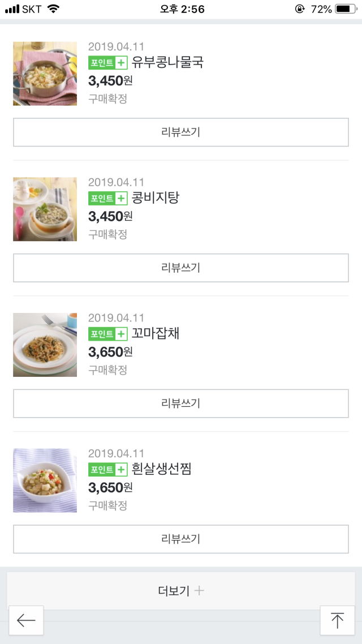
Task: Open review form for 흰살생선찜
Action: click(x=181, y=539)
